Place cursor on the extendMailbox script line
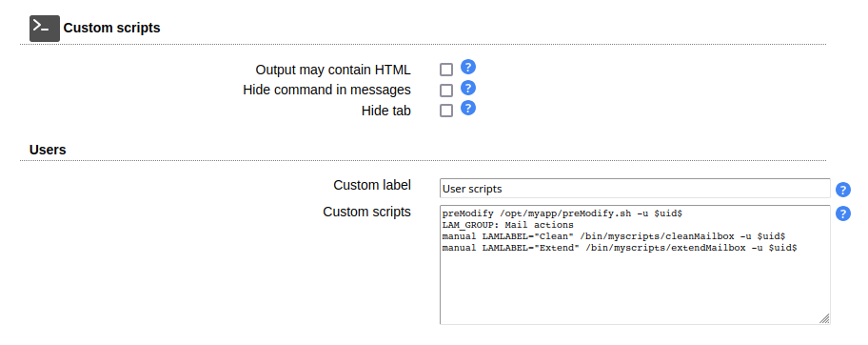Image resolution: width=868 pixels, height=345 pixels. pyautogui.click(x=620, y=249)
